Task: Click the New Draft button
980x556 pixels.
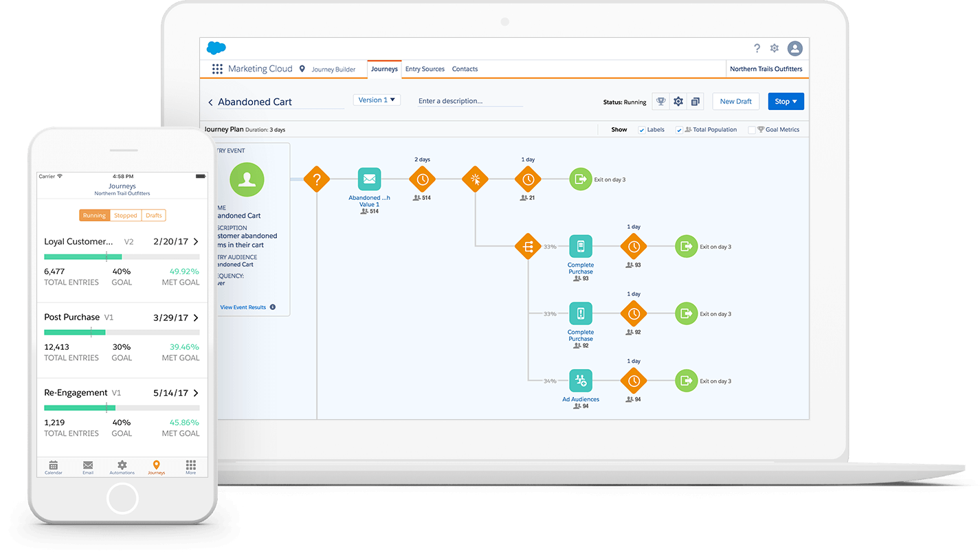Action: [x=735, y=102]
